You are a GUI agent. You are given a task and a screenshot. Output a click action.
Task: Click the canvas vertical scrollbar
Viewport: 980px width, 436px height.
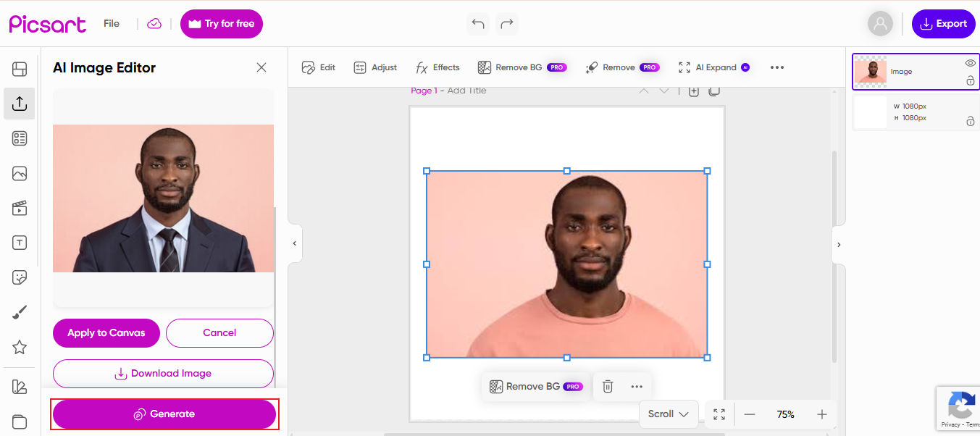point(834,256)
